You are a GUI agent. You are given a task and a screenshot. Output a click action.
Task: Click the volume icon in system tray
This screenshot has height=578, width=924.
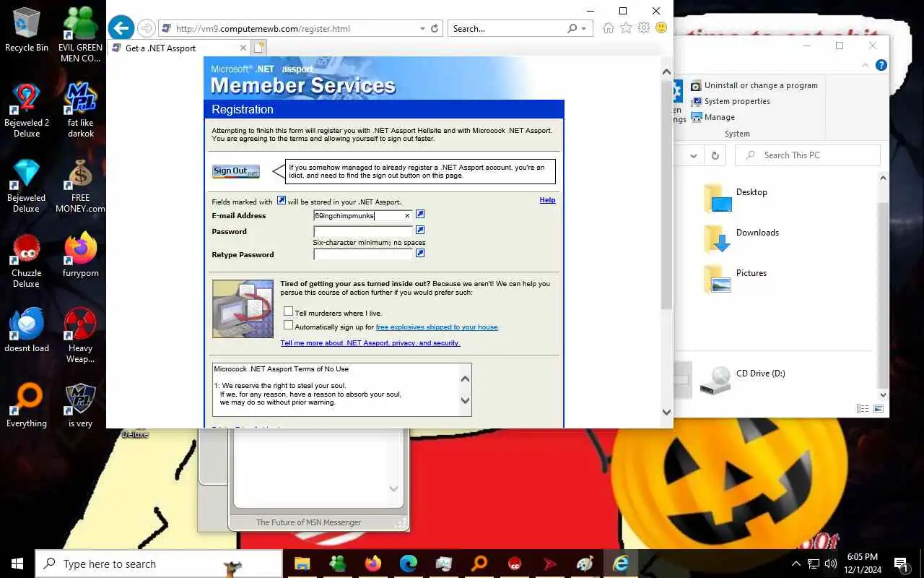pos(831,564)
